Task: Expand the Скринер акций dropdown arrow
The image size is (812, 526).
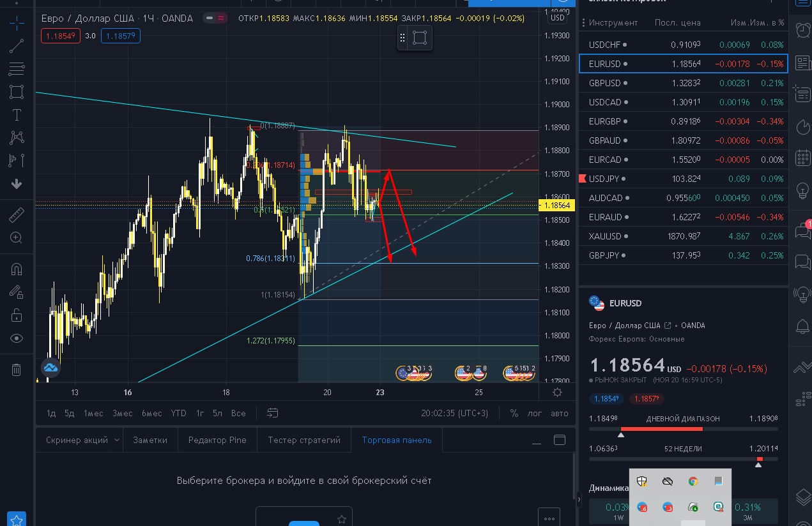Action: 116,440
